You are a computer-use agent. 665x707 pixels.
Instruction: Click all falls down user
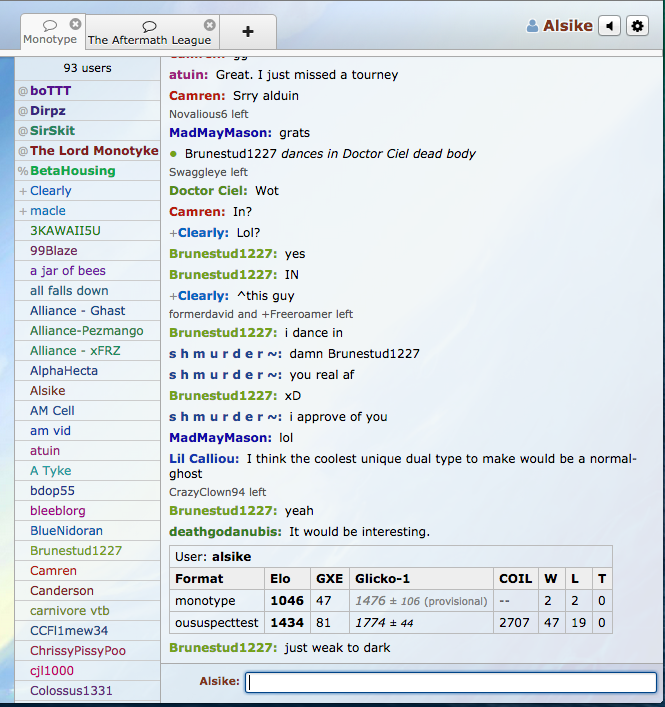(88, 291)
